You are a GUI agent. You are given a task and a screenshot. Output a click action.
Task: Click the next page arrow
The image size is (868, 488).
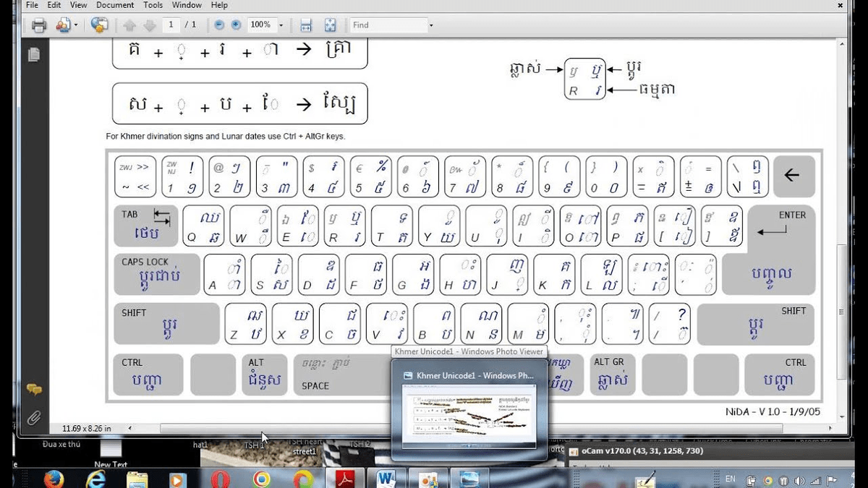pos(149,25)
